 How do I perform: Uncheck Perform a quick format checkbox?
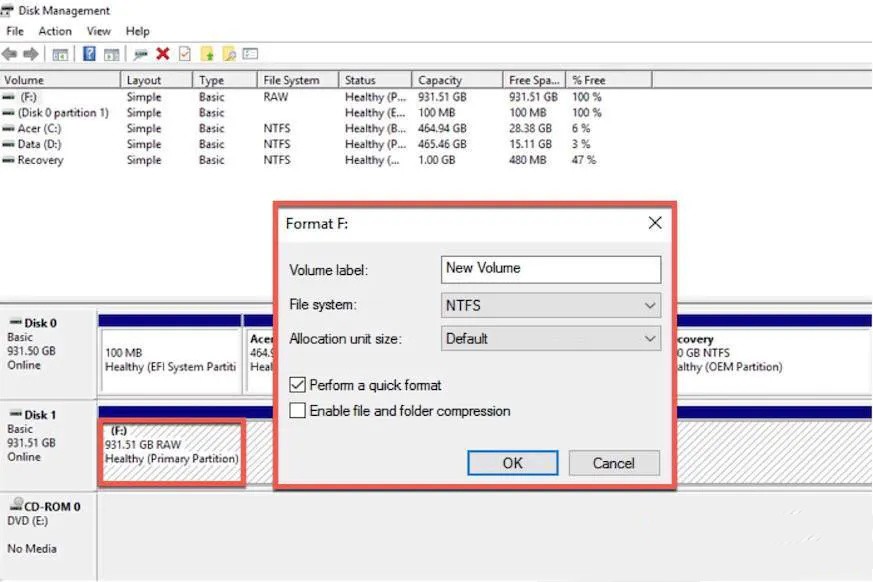(x=297, y=385)
